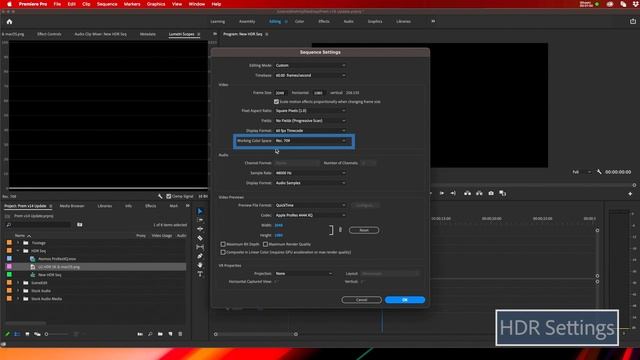Enable Maximum Render Quality checkbox

coord(265,244)
